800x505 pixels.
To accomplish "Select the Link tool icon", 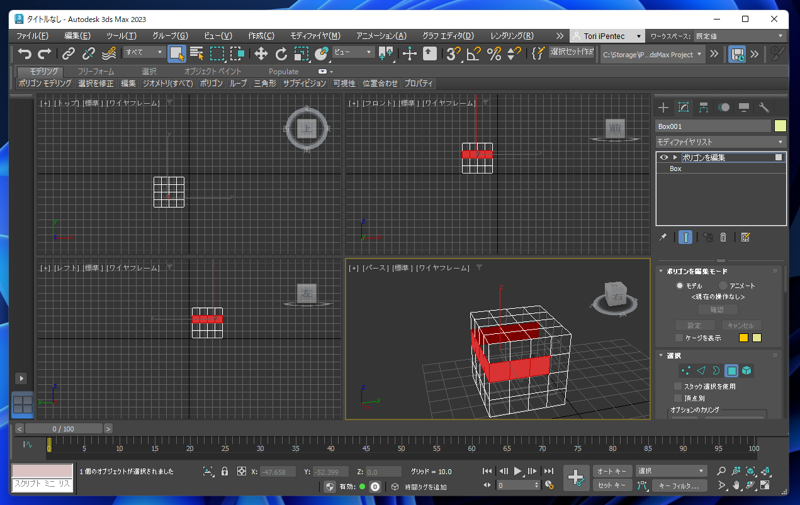I will (x=68, y=54).
